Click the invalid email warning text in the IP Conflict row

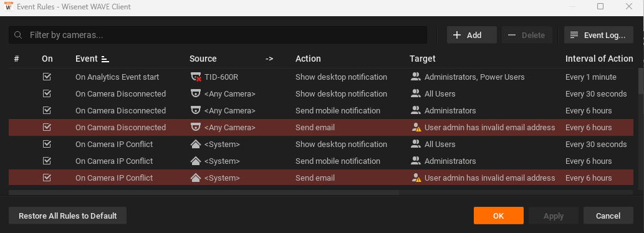pyautogui.click(x=489, y=178)
